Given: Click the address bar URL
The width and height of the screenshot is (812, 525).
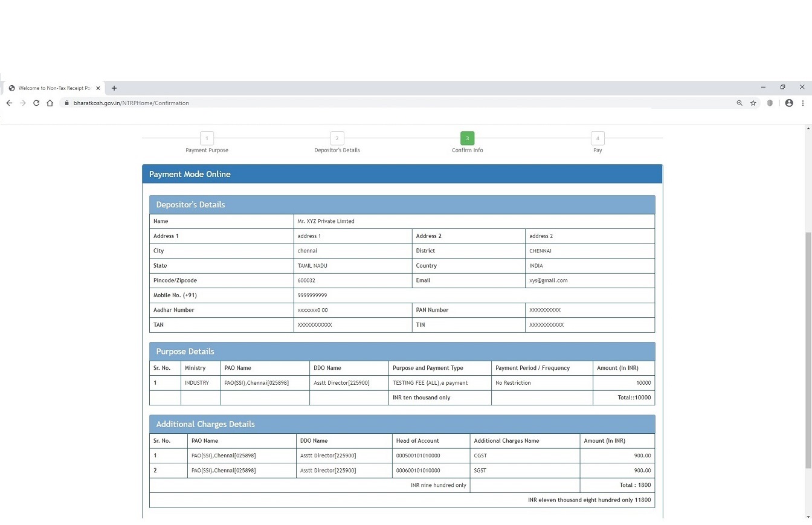Looking at the screenshot, I should pos(131,103).
